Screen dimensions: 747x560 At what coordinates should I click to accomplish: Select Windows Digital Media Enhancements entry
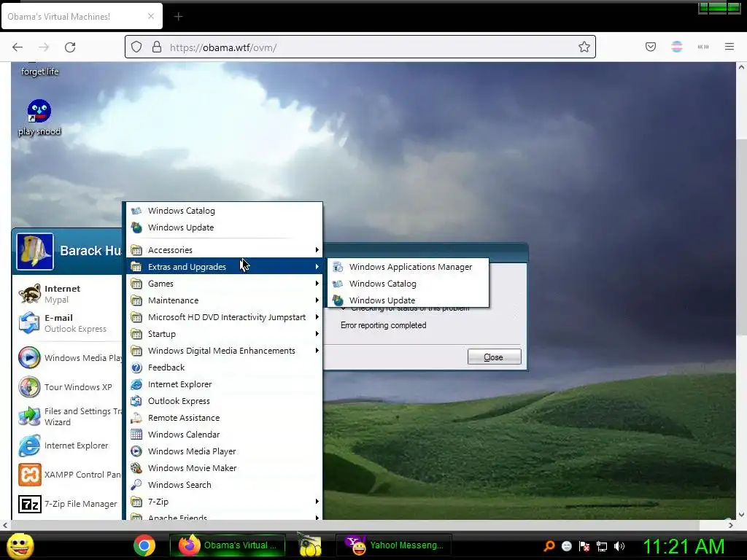[225, 351]
